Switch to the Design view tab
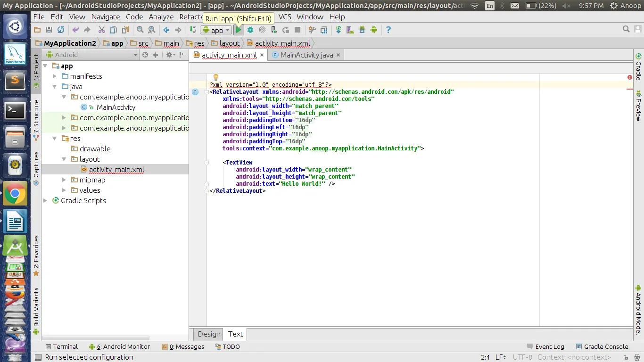 tap(209, 334)
